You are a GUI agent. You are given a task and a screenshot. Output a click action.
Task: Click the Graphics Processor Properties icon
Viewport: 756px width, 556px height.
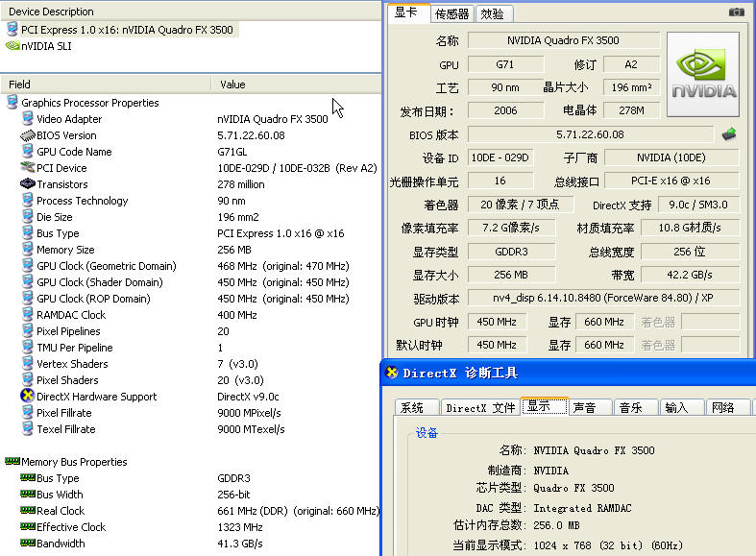click(12, 102)
